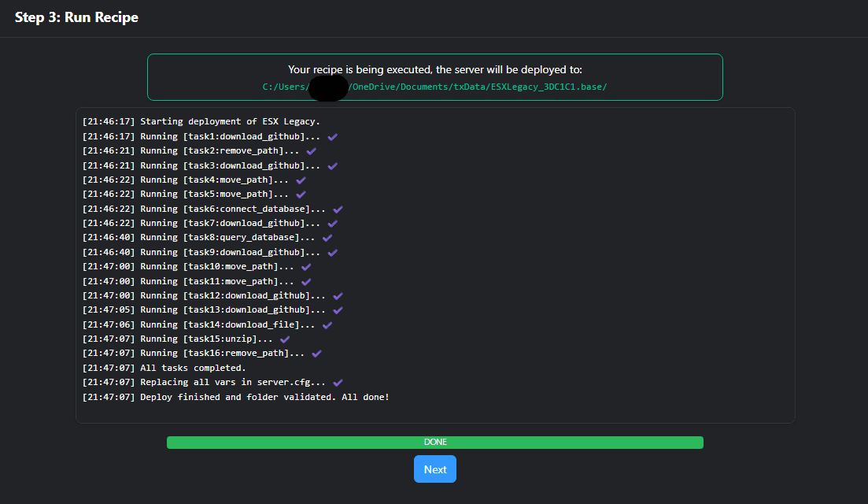Click the 'Running [task1:download_github]...' log text
The height and width of the screenshot is (504, 868).
(x=231, y=136)
